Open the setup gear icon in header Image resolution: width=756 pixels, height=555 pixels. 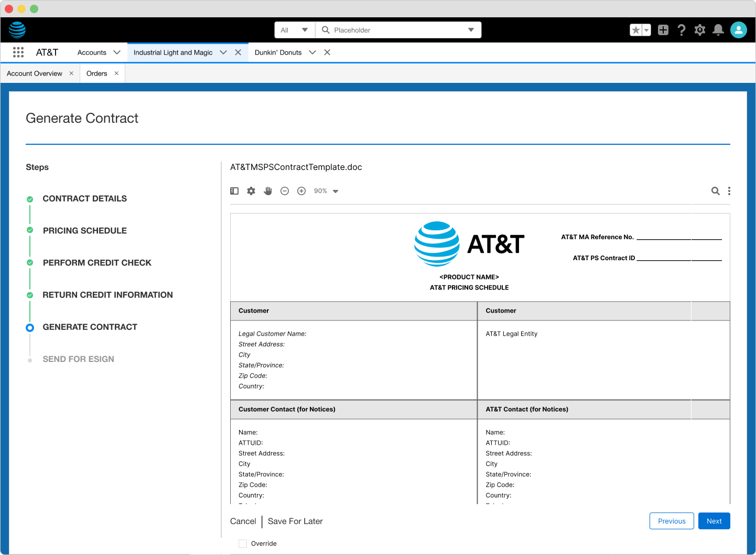point(700,30)
